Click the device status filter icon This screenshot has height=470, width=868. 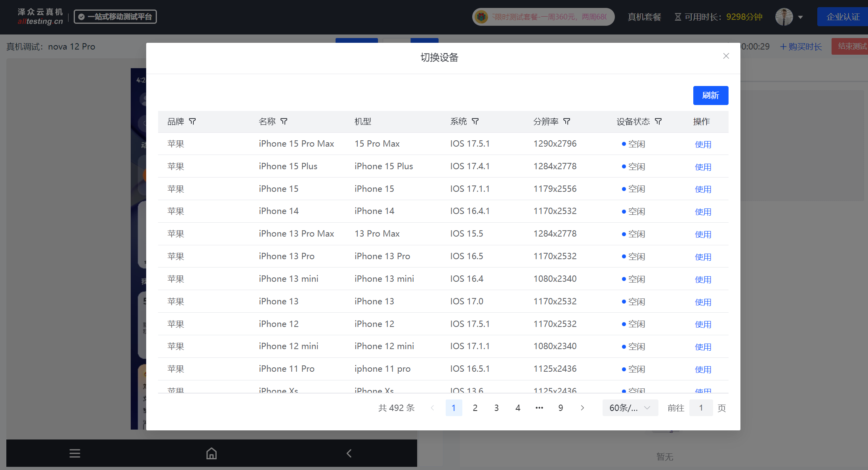pos(658,122)
